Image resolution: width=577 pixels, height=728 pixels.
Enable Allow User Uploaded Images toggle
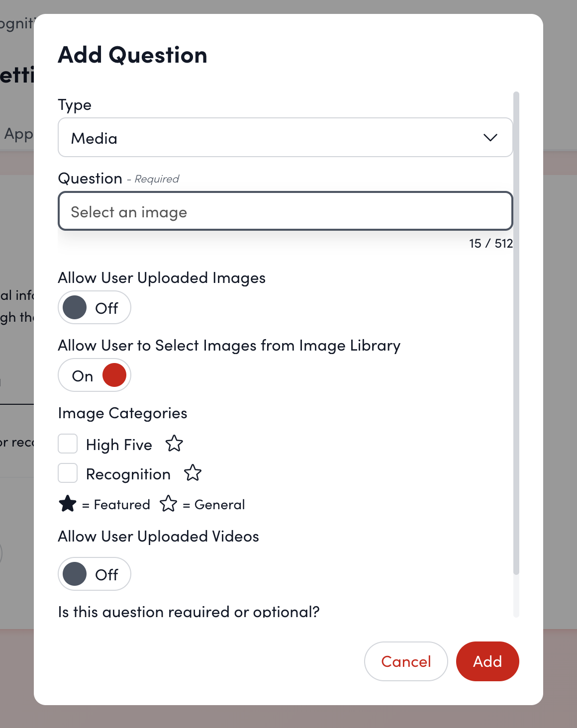(95, 308)
